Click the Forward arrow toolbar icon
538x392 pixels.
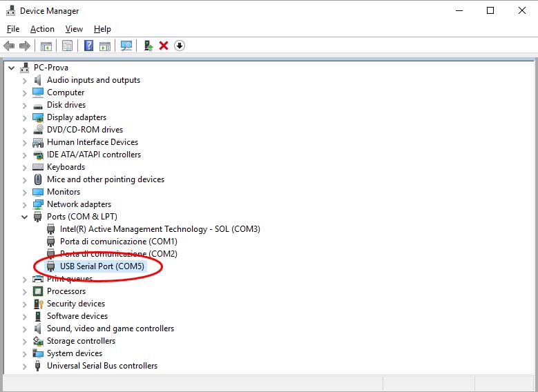(25, 46)
